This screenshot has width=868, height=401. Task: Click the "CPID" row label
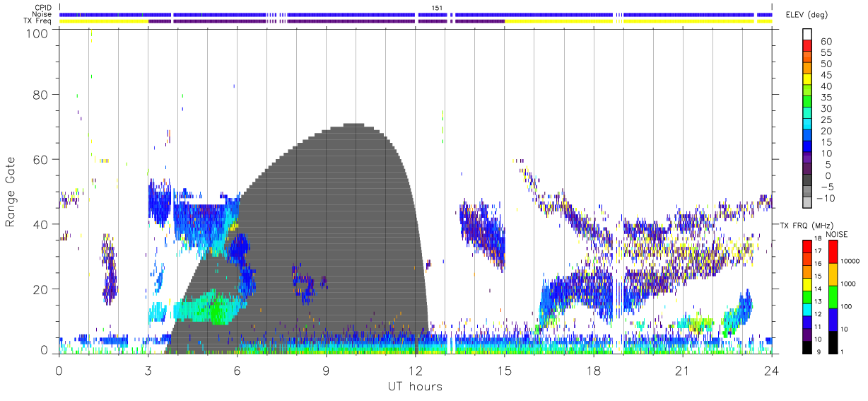43,8
